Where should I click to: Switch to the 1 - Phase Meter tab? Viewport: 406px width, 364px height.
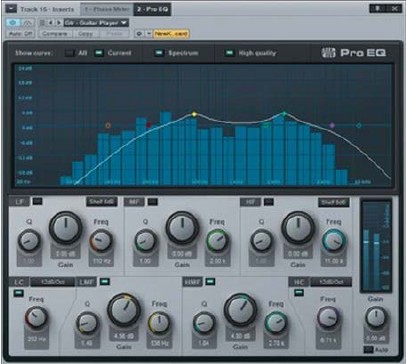pyautogui.click(x=107, y=9)
